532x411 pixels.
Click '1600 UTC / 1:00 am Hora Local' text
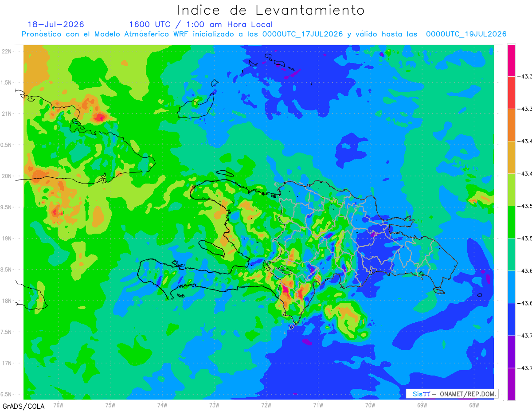pyautogui.click(x=201, y=24)
